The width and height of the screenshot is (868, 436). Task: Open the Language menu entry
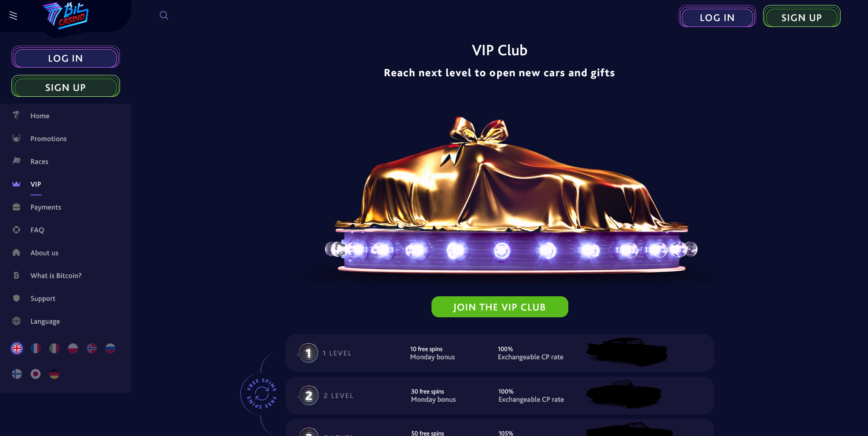tap(45, 321)
